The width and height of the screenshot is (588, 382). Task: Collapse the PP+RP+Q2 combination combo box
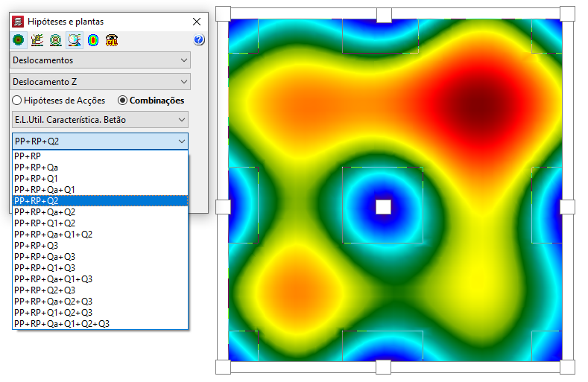click(x=100, y=141)
